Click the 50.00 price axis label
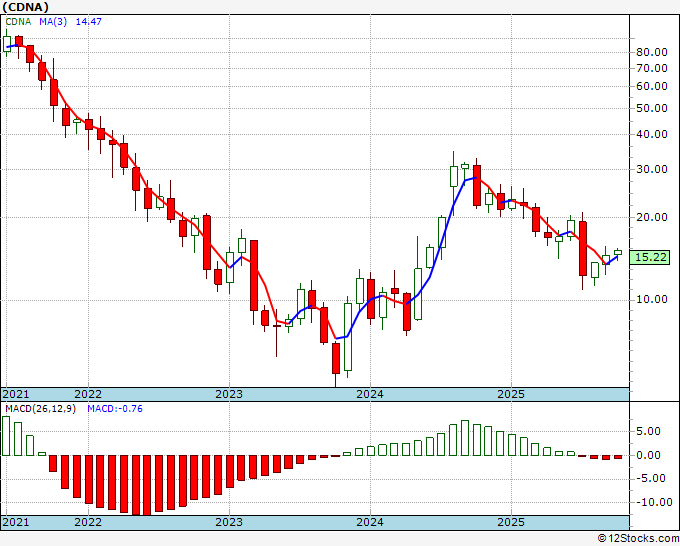680x546 pixels. coord(652,108)
